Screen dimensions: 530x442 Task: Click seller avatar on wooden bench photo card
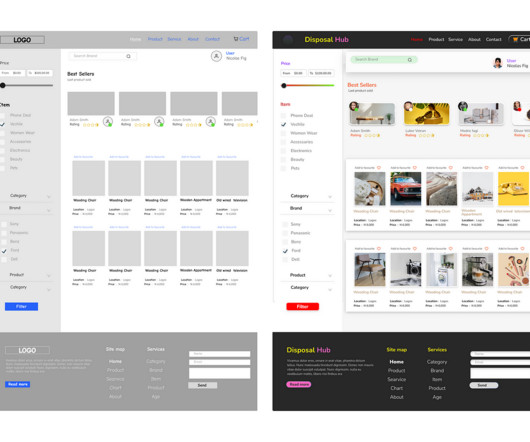point(354,106)
